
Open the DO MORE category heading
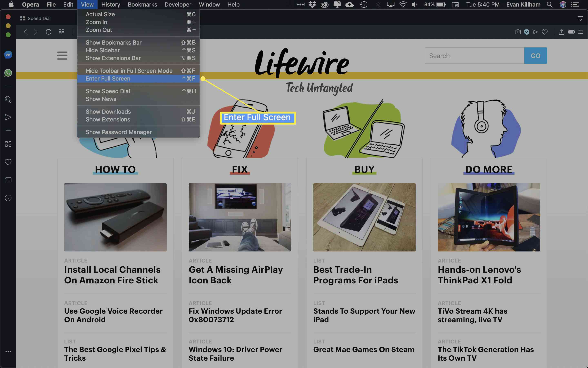point(489,169)
